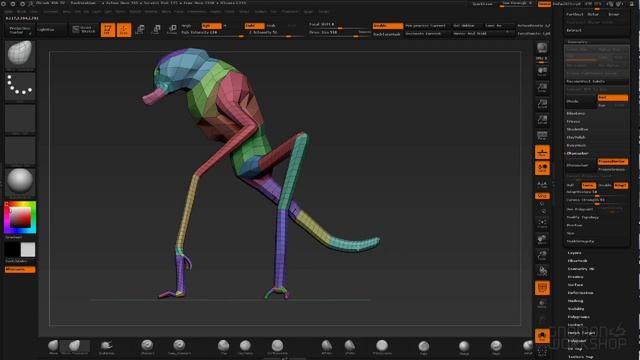This screenshot has height=360, width=640.
Task: Click Reconstruct Subdiv button
Action: pyautogui.click(x=596, y=82)
